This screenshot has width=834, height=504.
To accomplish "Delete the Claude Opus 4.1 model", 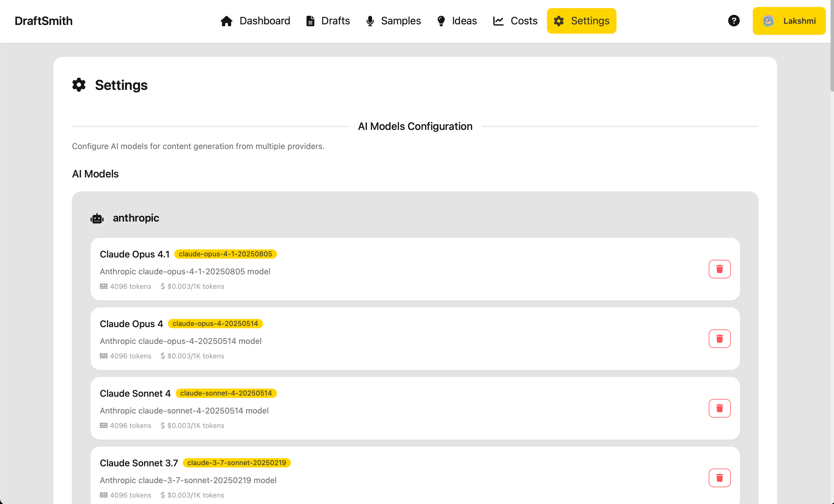I will coord(719,269).
